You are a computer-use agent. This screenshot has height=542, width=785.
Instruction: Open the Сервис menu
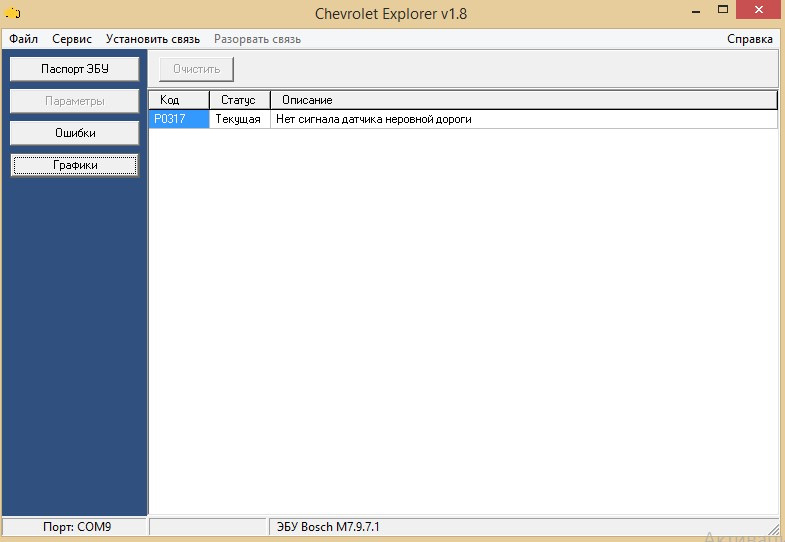click(x=72, y=39)
